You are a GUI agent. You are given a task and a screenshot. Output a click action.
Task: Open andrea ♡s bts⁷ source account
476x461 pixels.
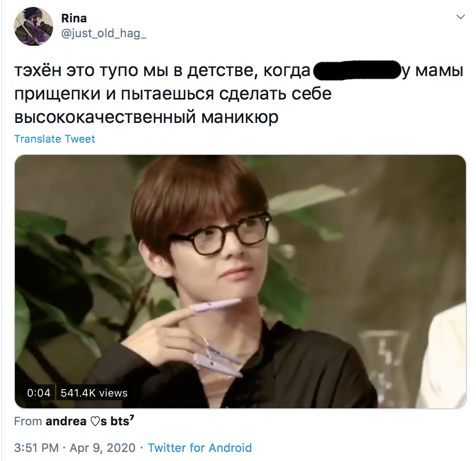(x=89, y=421)
